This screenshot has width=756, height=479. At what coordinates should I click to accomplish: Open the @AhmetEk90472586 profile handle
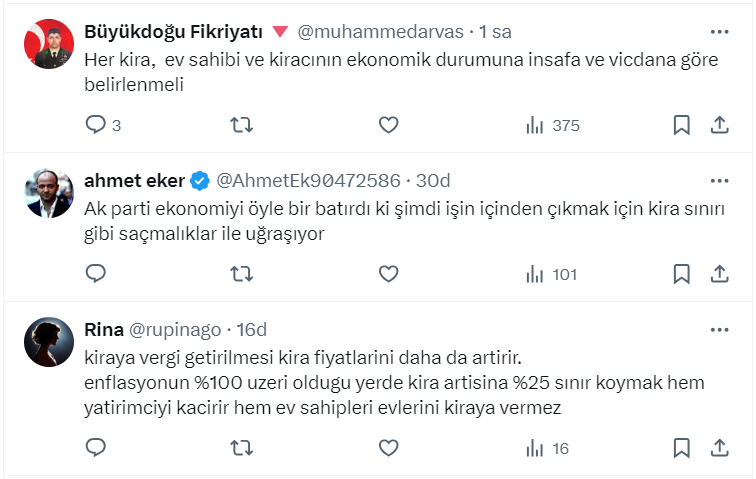point(307,180)
